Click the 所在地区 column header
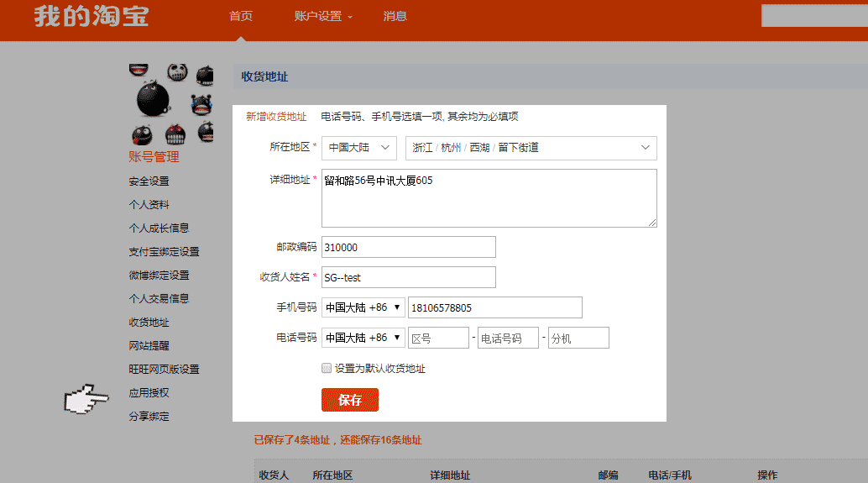 click(x=332, y=475)
